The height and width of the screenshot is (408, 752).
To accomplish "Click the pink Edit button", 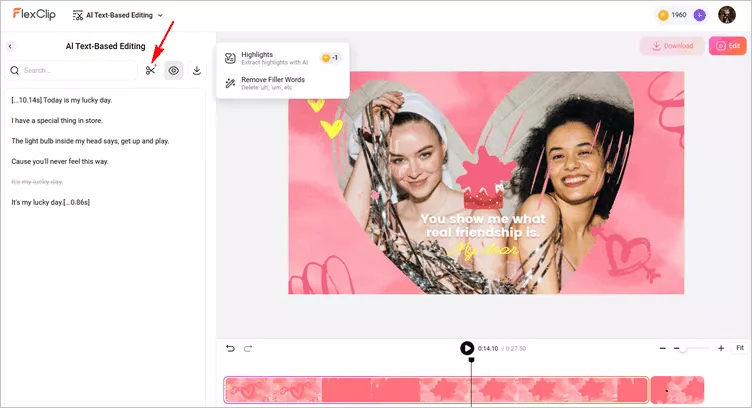I will [727, 46].
